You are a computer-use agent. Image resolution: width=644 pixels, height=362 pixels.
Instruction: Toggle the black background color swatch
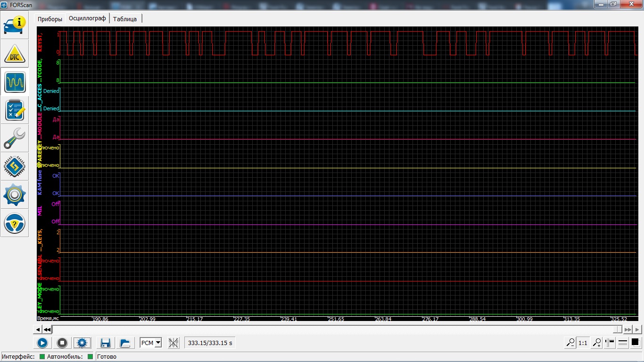pyautogui.click(x=635, y=343)
